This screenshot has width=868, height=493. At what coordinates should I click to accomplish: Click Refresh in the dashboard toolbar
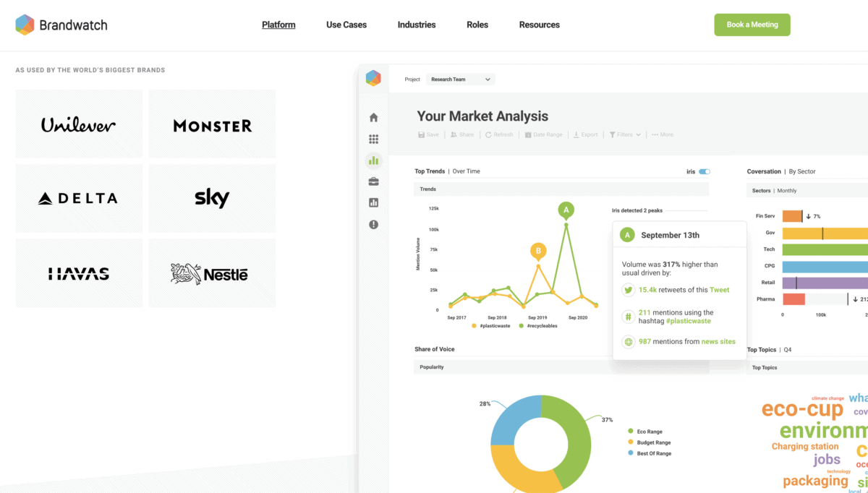(x=499, y=134)
